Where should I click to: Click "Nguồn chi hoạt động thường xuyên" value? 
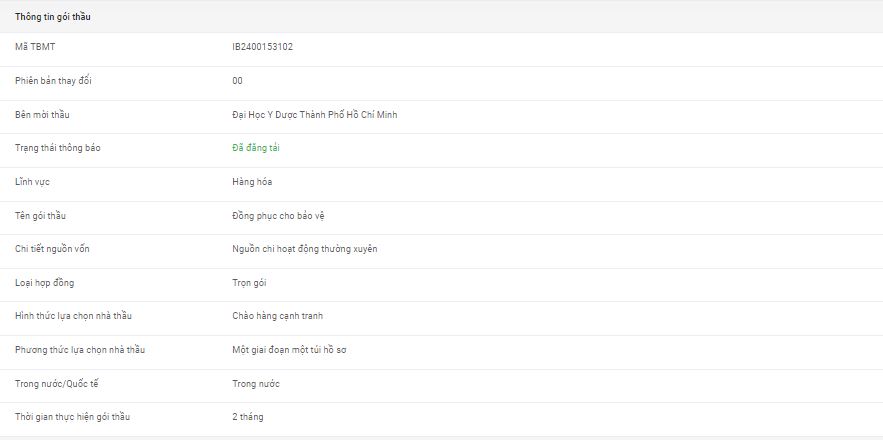point(305,249)
